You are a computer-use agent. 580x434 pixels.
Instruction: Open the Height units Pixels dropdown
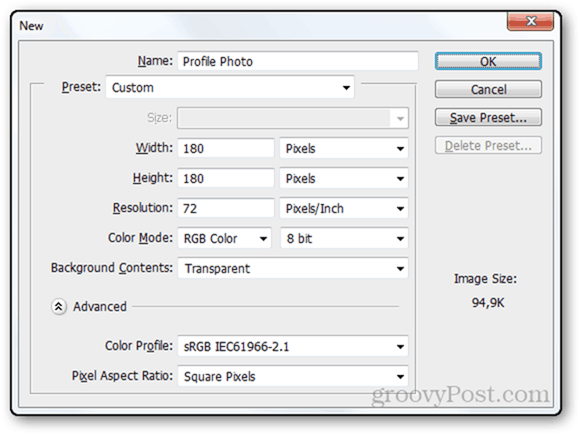(344, 179)
